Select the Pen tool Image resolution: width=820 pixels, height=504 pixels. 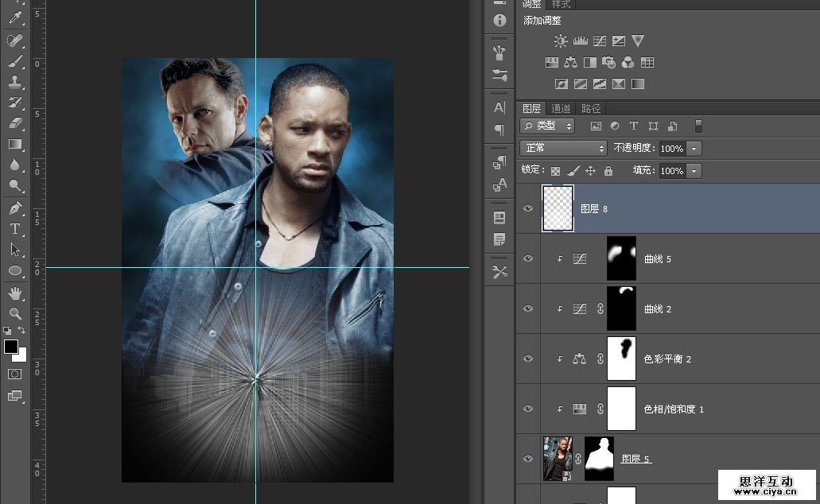pyautogui.click(x=15, y=207)
